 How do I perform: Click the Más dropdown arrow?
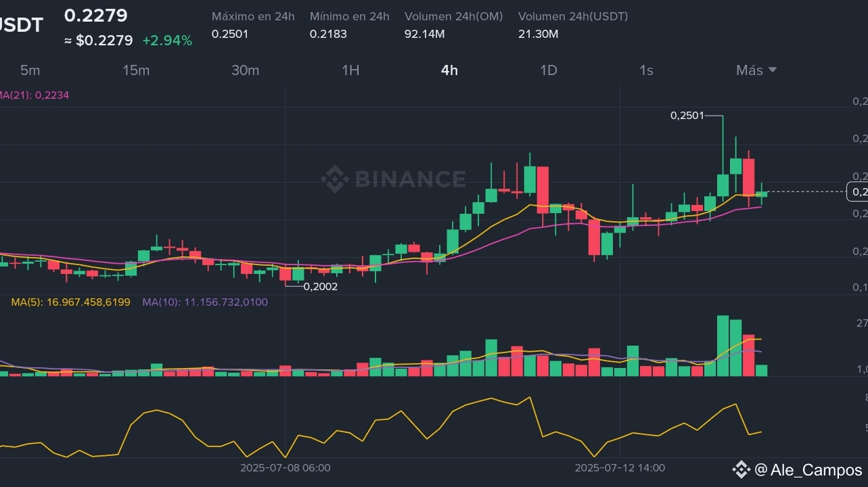[773, 70]
